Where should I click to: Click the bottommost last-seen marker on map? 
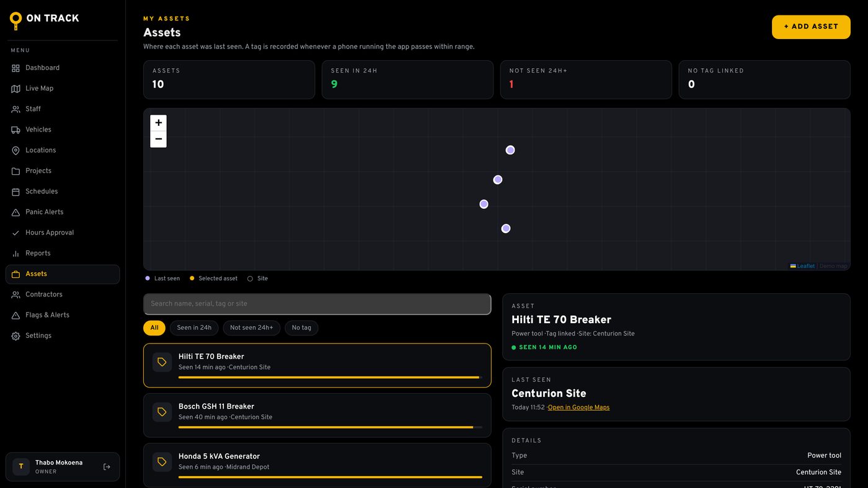pyautogui.click(x=506, y=229)
